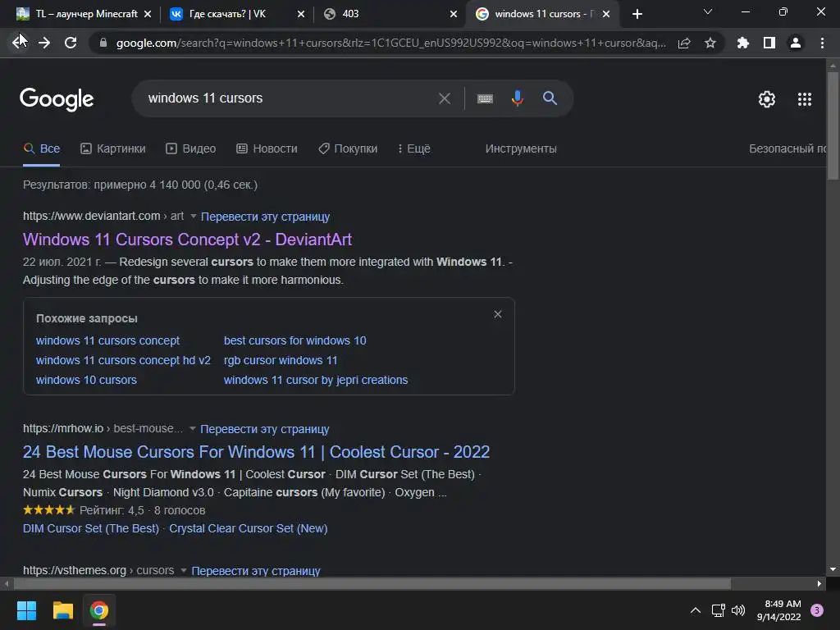Open the Chrome profile avatar
The height and width of the screenshot is (630, 840).
pyautogui.click(x=795, y=43)
